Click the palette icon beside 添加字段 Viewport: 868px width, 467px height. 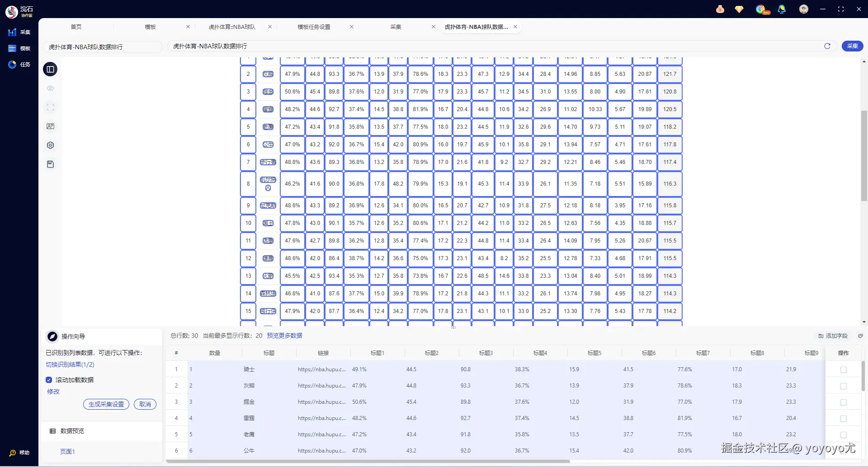[x=860, y=336]
